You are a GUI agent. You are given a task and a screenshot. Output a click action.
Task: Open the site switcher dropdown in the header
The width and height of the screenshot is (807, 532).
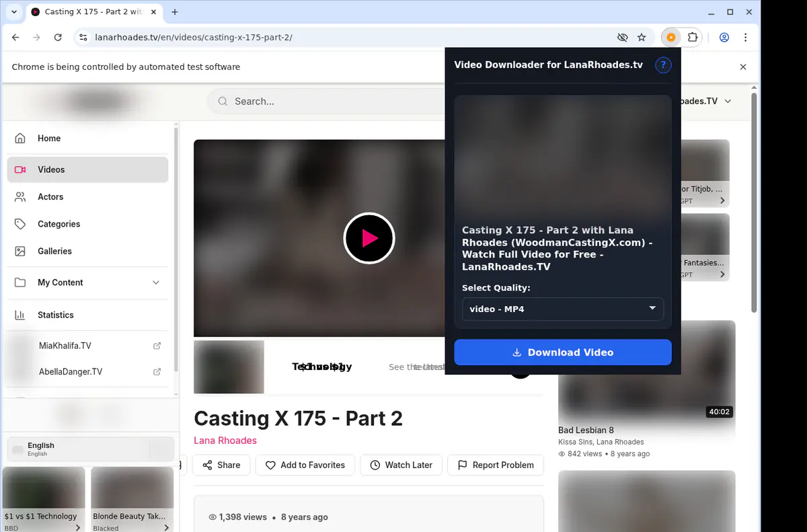(x=727, y=102)
